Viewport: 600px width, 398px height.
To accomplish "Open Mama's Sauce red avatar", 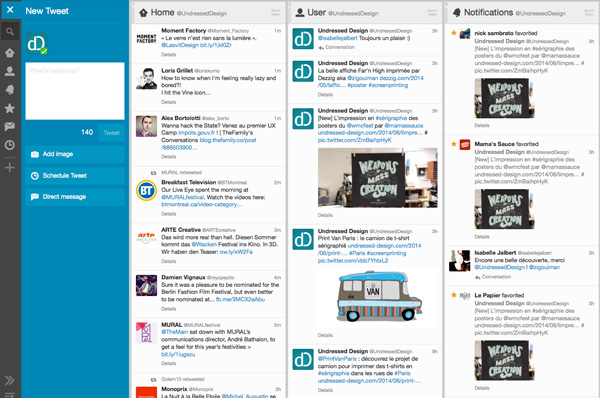I will tap(465, 144).
